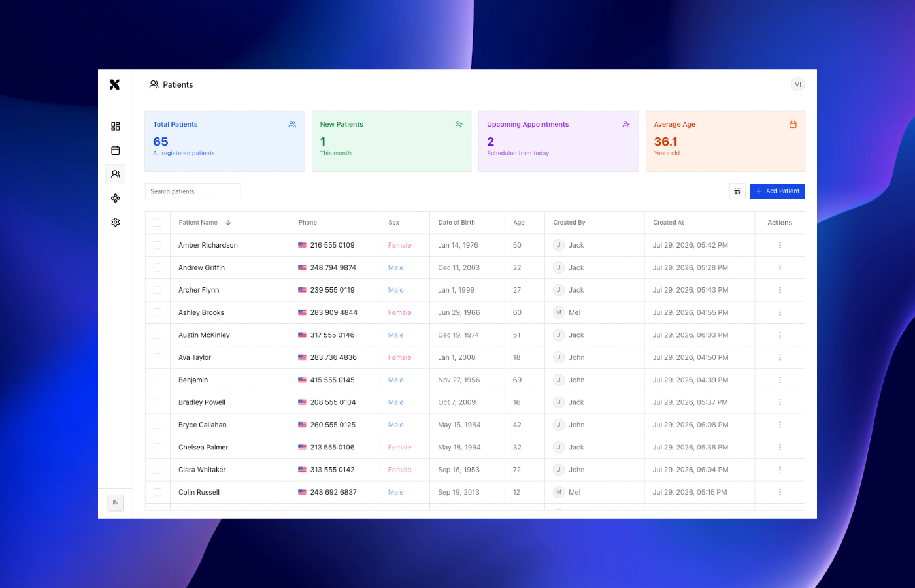
Task: Open actions menu for Andrew Griffin
Action: pos(780,268)
